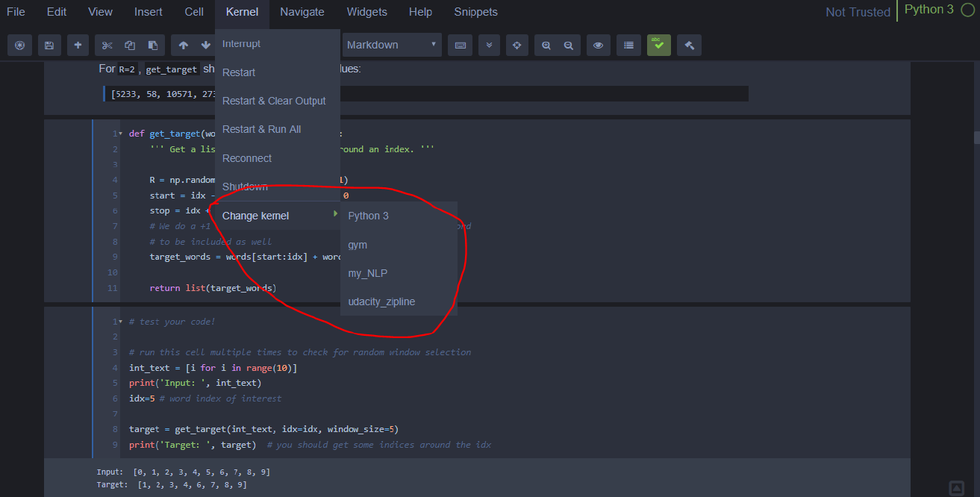Open the Navigate menu
The image size is (980, 497).
[302, 12]
